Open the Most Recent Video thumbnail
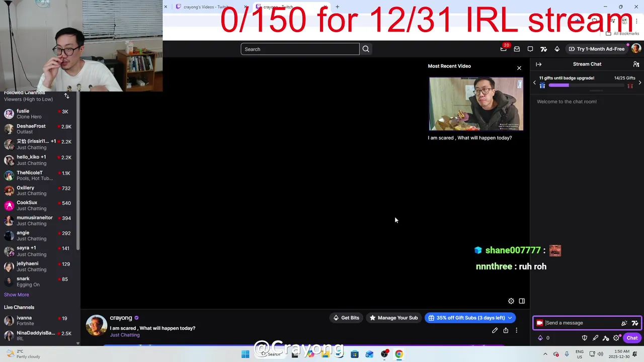Image resolution: width=644 pixels, height=362 pixels. 476,104
